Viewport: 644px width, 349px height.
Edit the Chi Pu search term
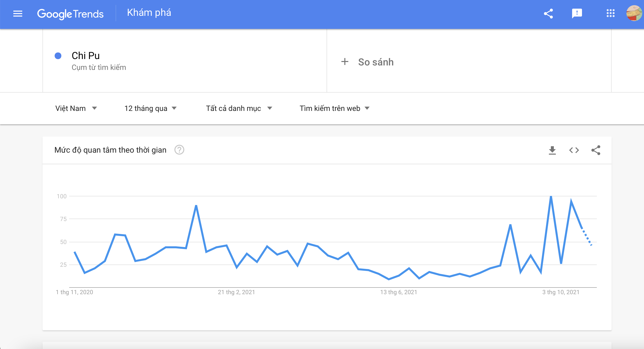[85, 56]
